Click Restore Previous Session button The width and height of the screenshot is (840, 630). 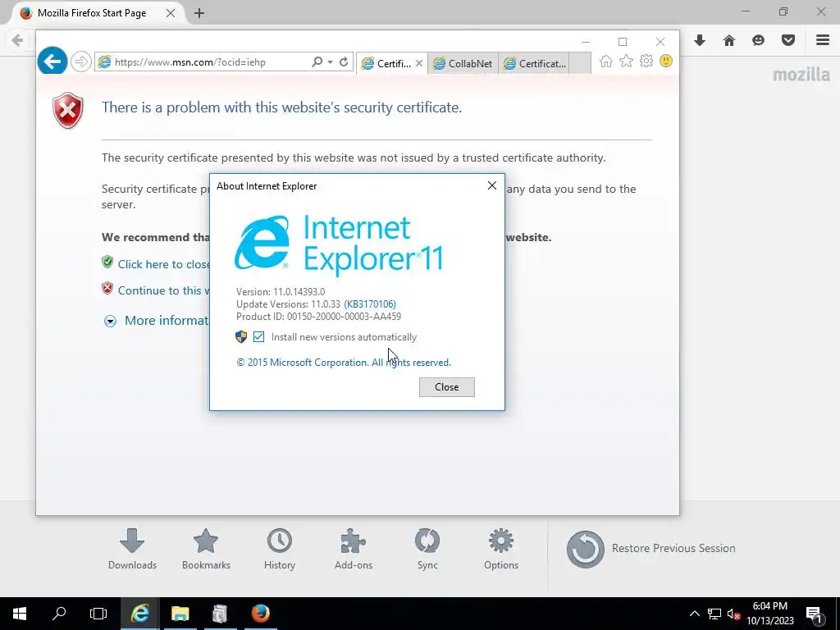(651, 549)
